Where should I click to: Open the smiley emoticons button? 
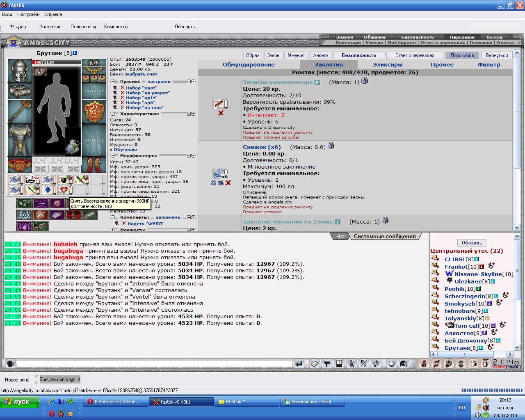coord(392,363)
